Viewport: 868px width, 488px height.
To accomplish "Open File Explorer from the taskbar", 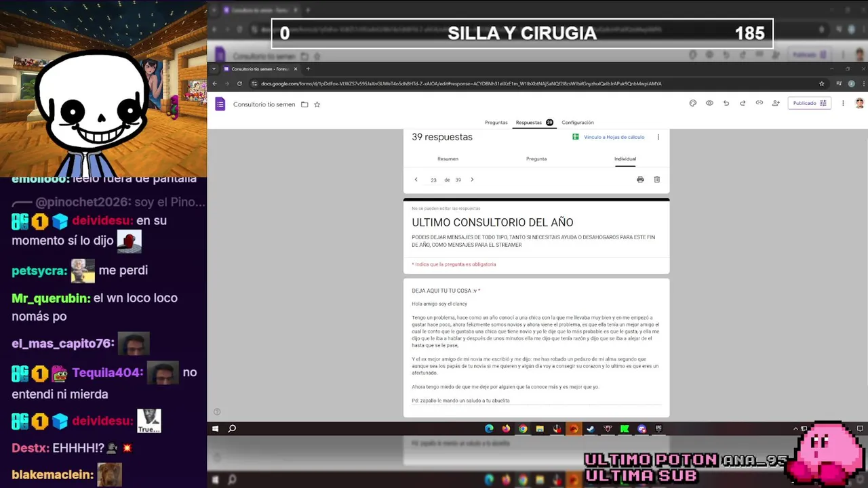I will pos(540,428).
